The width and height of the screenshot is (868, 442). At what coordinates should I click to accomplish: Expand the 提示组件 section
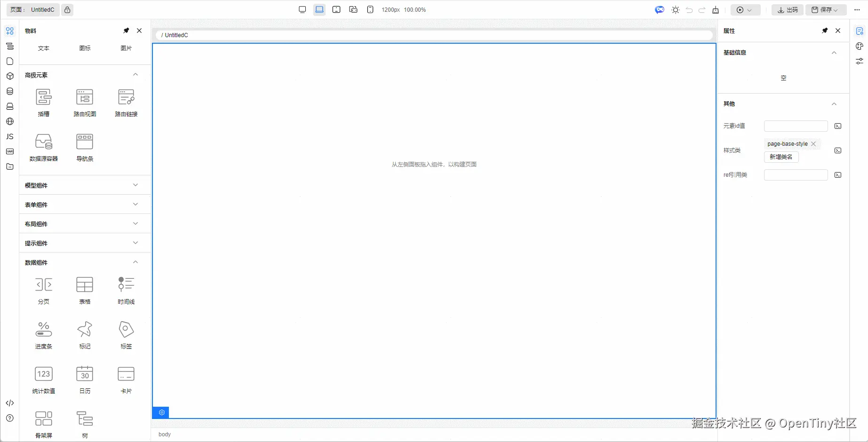[x=135, y=243]
